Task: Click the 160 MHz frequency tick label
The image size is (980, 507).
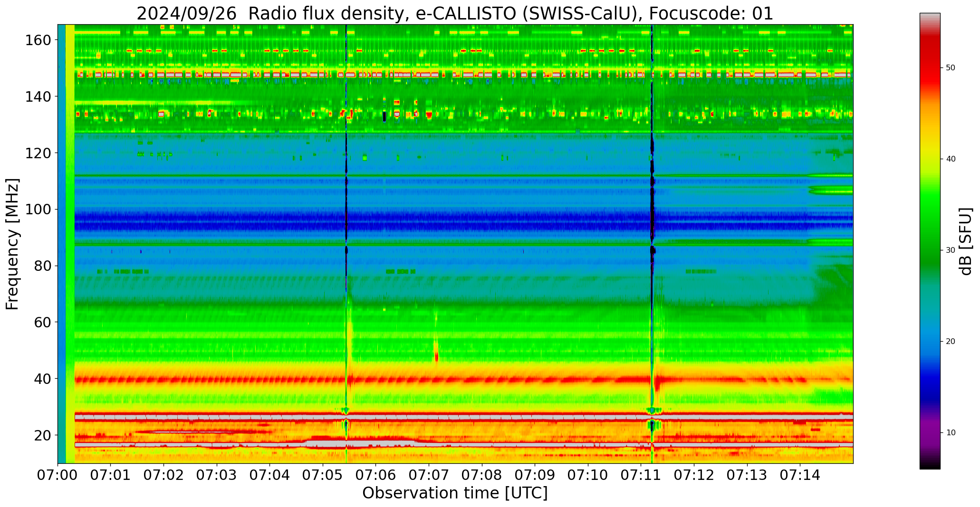Action: 38,40
